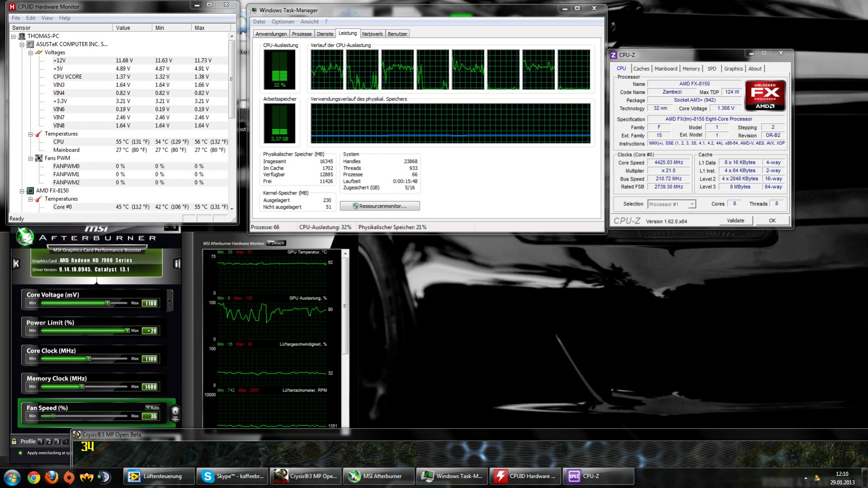
Task: Click the profile lock icon in Afterburner
Action: pos(14,441)
